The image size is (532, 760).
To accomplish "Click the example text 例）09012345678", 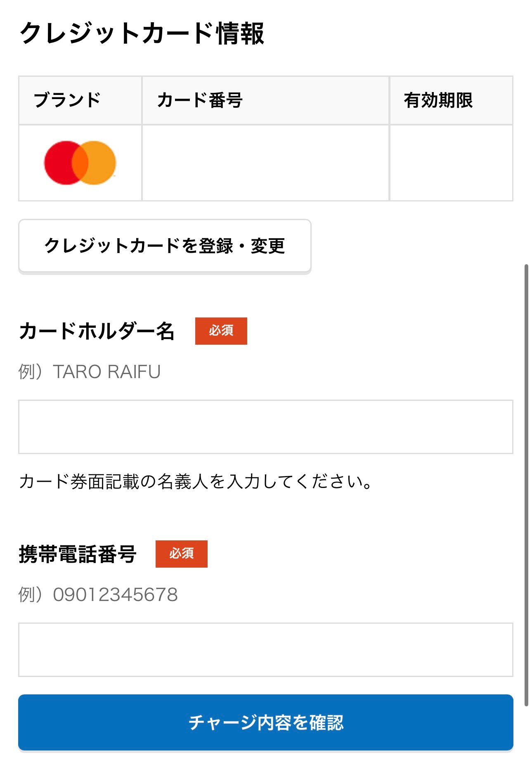I will (x=98, y=594).
